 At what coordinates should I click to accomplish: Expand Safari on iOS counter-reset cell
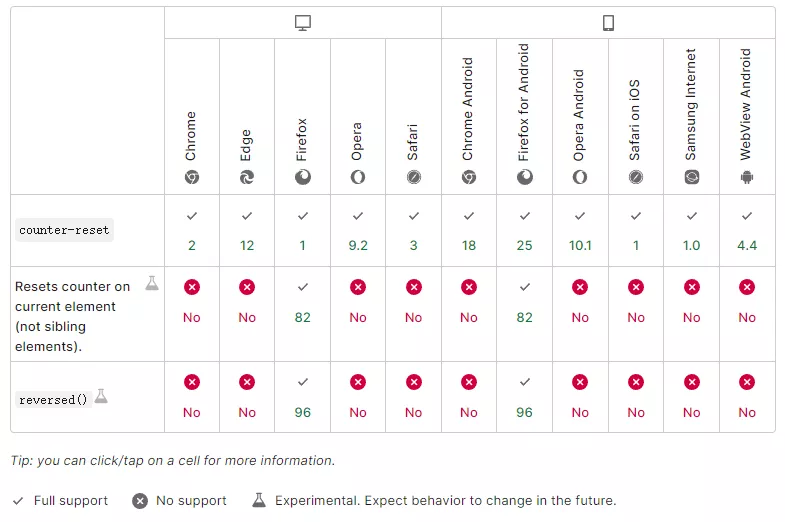[636, 231]
